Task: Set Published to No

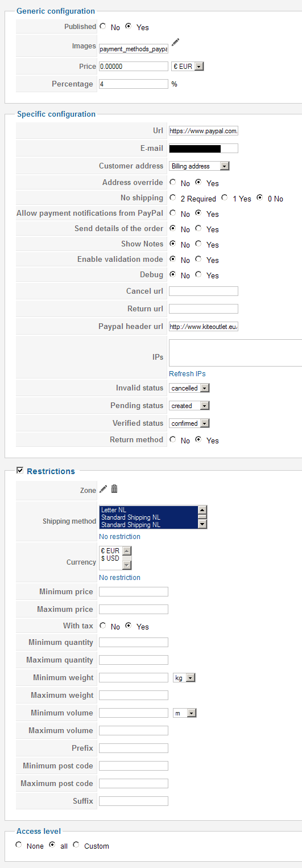Action: click(x=102, y=26)
